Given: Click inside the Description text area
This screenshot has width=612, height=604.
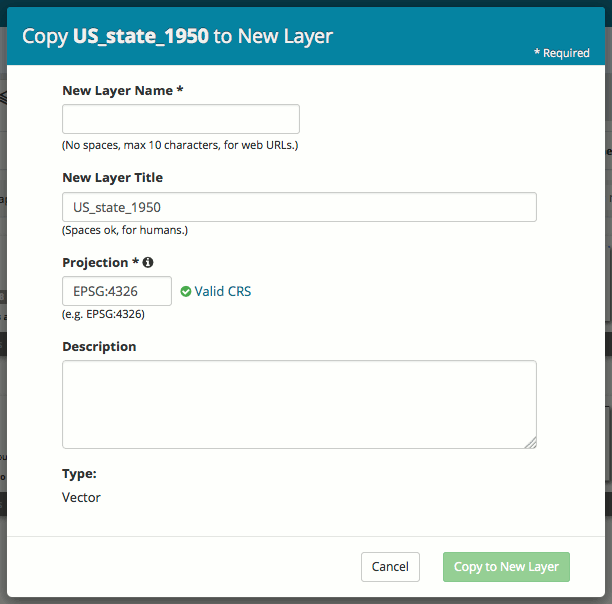Looking at the screenshot, I should [x=299, y=404].
